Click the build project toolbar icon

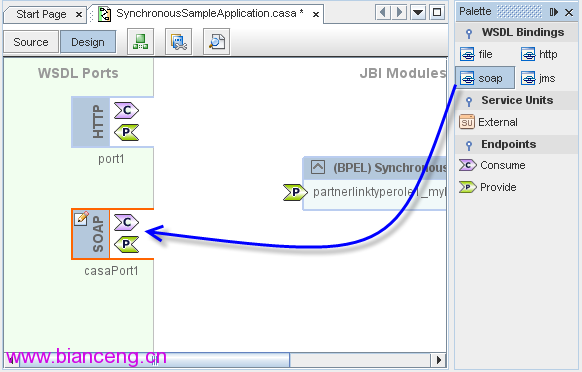click(x=140, y=42)
